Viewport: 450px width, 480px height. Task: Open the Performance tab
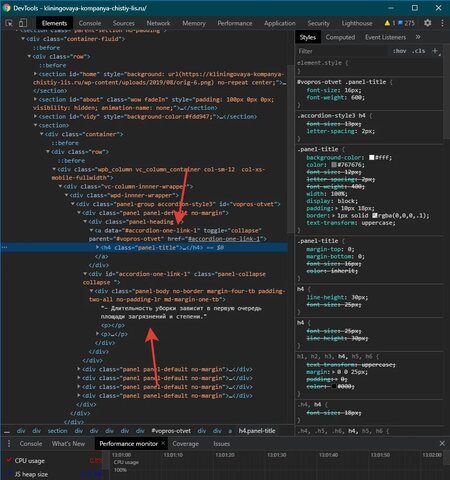[x=235, y=23]
